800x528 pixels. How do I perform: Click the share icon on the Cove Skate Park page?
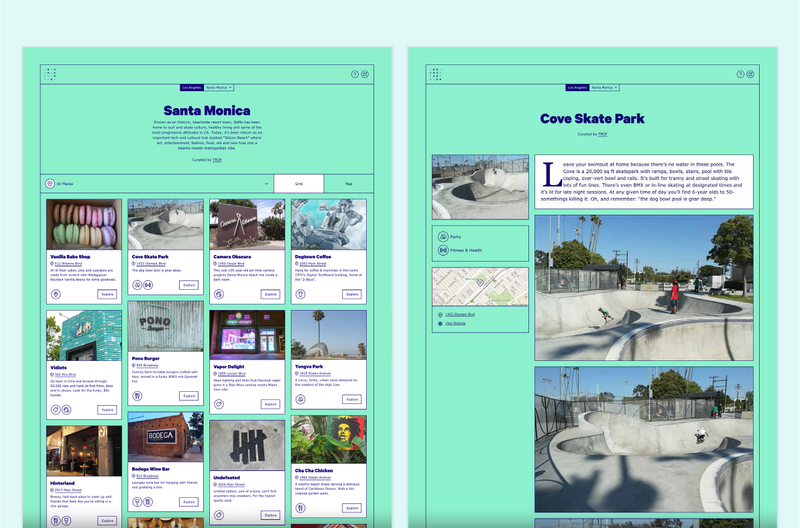coord(751,74)
